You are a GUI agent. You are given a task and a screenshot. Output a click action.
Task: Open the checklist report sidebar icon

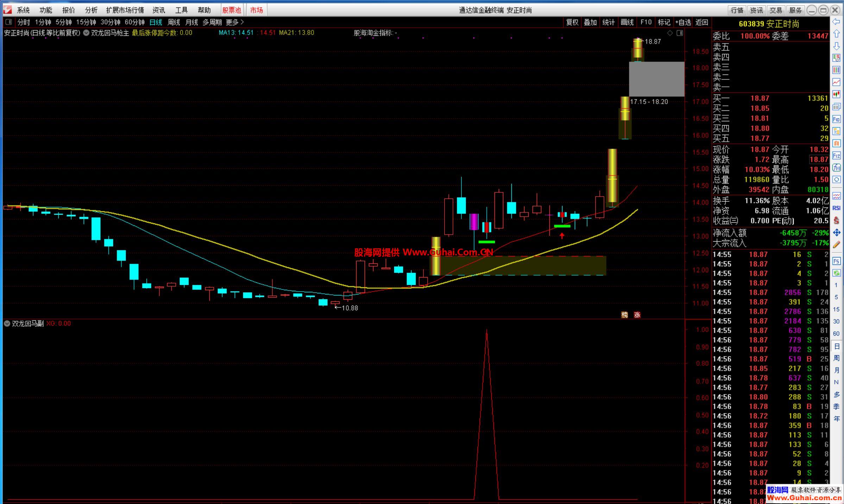[836, 58]
